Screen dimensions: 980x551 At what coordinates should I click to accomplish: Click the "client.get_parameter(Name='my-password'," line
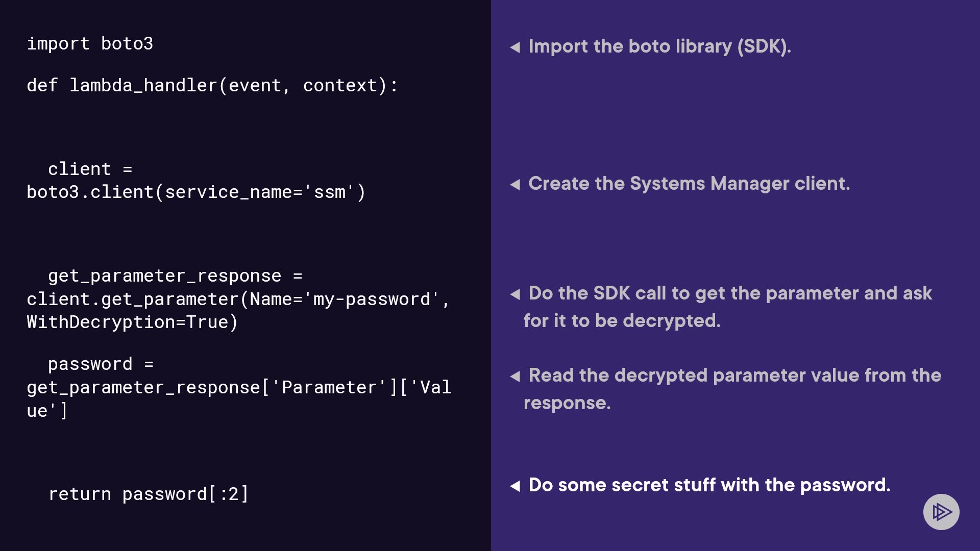[238, 299]
